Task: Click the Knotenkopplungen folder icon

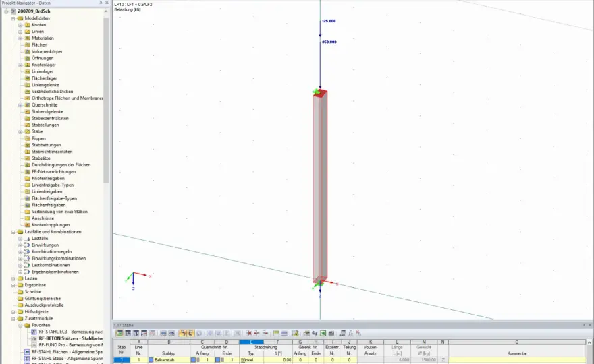Action: [27, 225]
